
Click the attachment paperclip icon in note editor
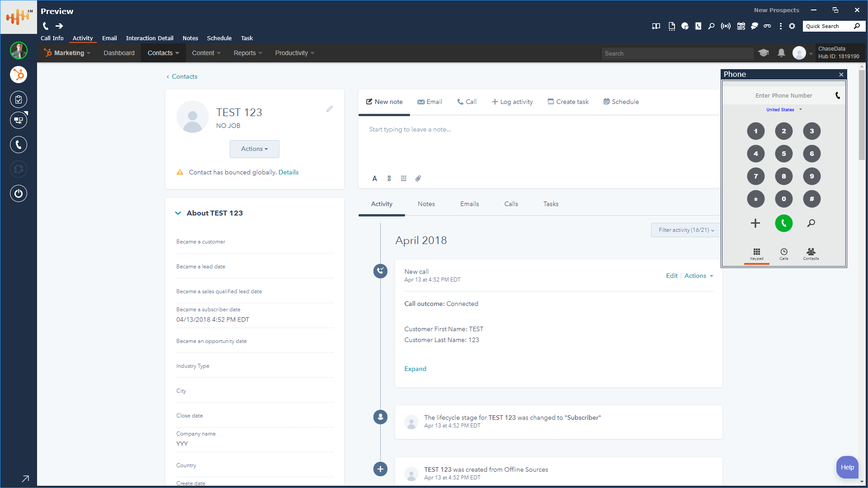[418, 178]
